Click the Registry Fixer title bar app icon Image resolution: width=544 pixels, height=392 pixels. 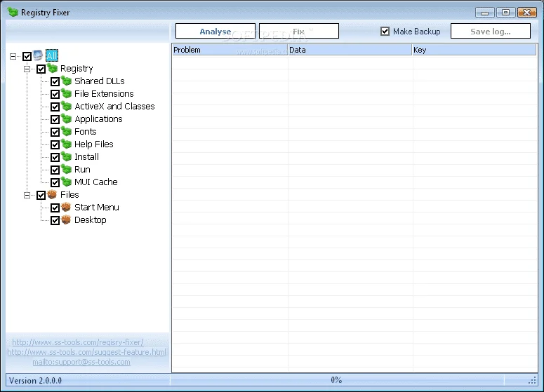[x=13, y=13]
